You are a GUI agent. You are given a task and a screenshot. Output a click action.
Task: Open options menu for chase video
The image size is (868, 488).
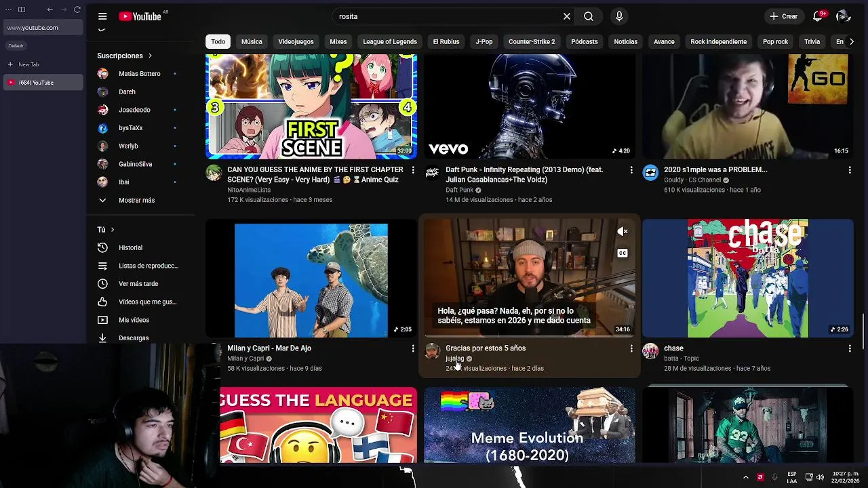[x=850, y=348]
